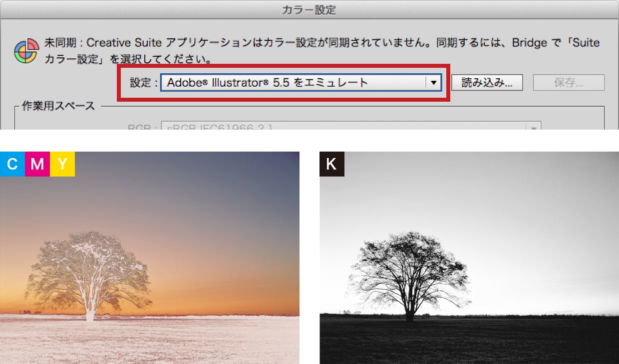Click the cyan C channel badge
619x364 pixels.
pyautogui.click(x=12, y=164)
